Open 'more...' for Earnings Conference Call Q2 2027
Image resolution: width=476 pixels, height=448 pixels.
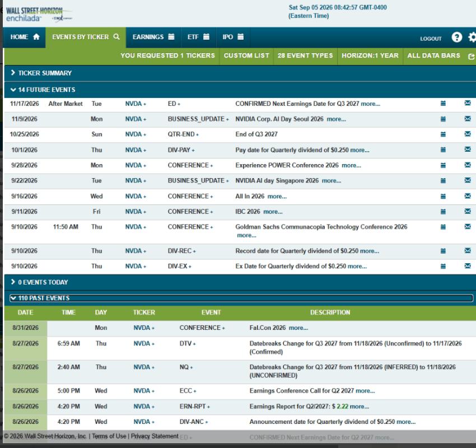coord(365,391)
